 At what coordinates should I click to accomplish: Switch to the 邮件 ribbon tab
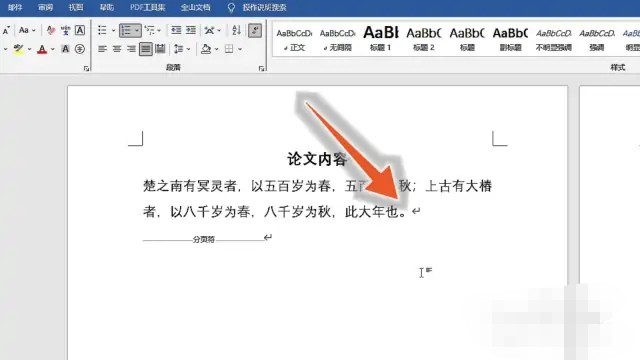[x=15, y=7]
